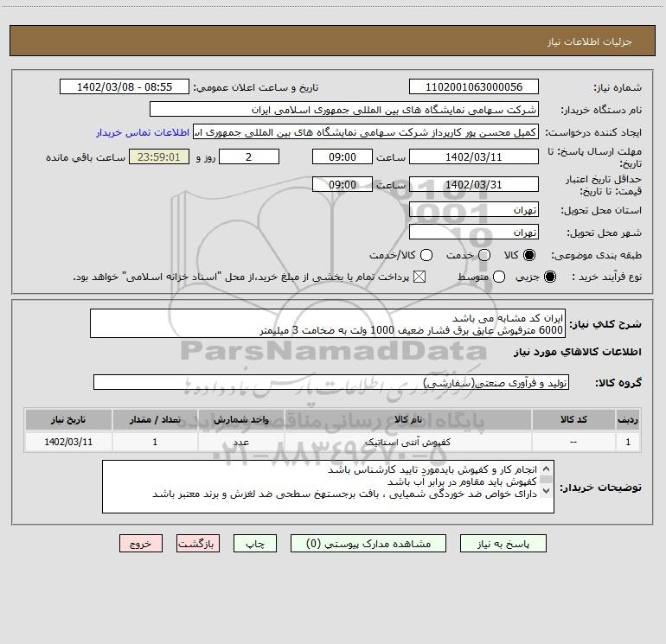
Task: Click the need number field 1102001063000056
Action: pyautogui.click(x=474, y=86)
